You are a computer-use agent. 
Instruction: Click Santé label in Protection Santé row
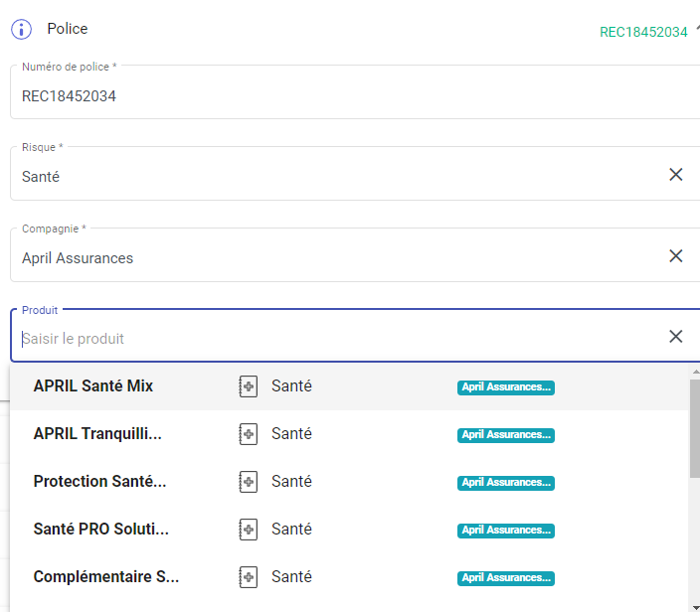(x=291, y=482)
